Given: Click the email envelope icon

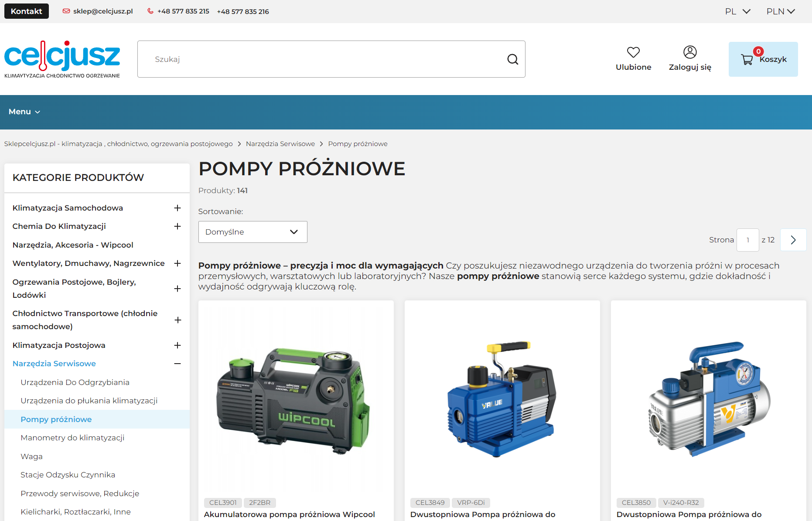Looking at the screenshot, I should 66,11.
